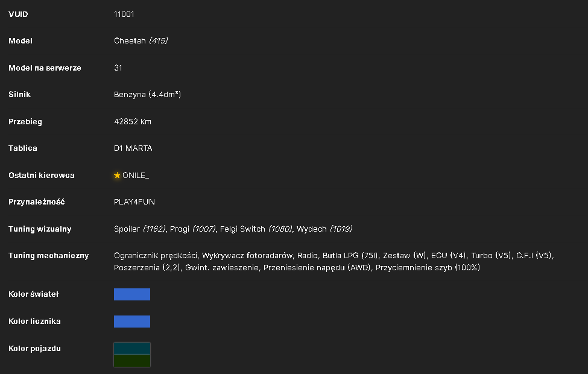Click Wydech (1019) entry
This screenshot has width=588, height=374.
(x=324, y=229)
